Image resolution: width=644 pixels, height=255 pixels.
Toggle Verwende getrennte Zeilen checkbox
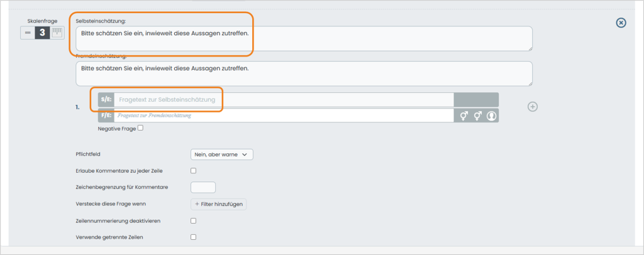[x=194, y=237]
